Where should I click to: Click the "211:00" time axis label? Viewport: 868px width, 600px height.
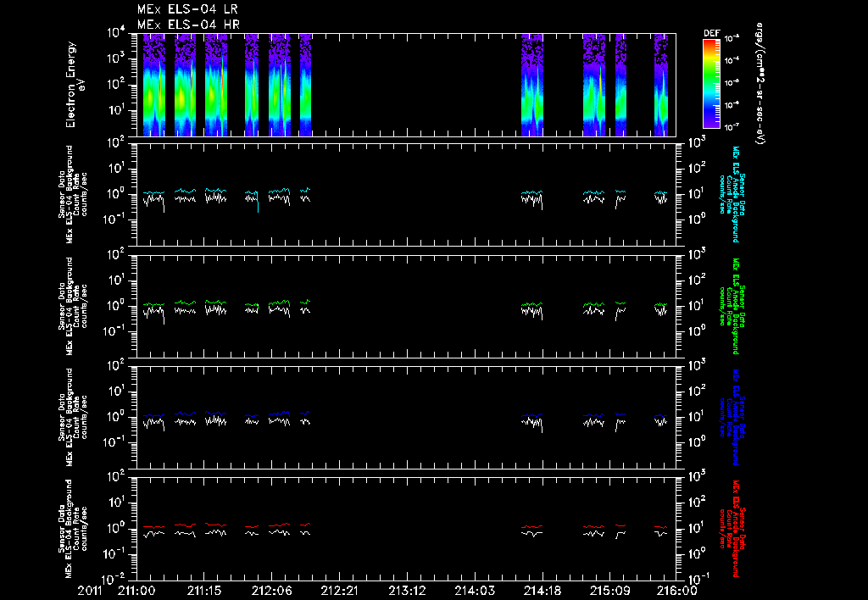[x=136, y=591]
